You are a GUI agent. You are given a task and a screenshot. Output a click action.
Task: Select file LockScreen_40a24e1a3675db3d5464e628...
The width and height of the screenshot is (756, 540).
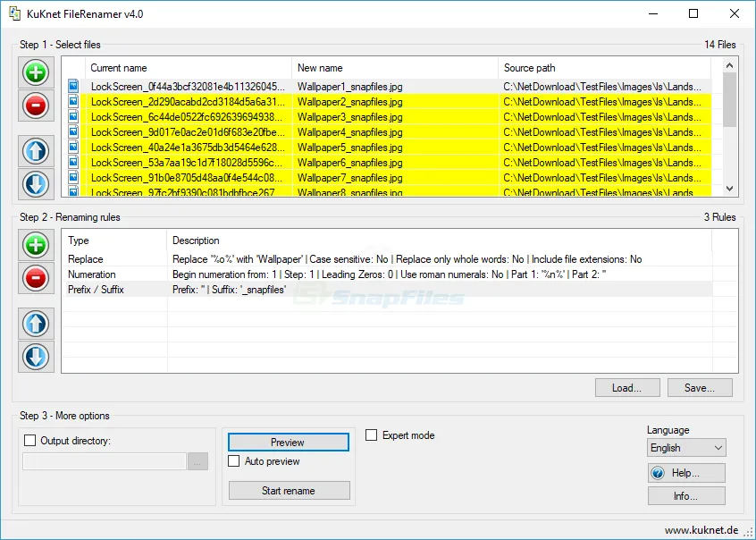pos(188,148)
